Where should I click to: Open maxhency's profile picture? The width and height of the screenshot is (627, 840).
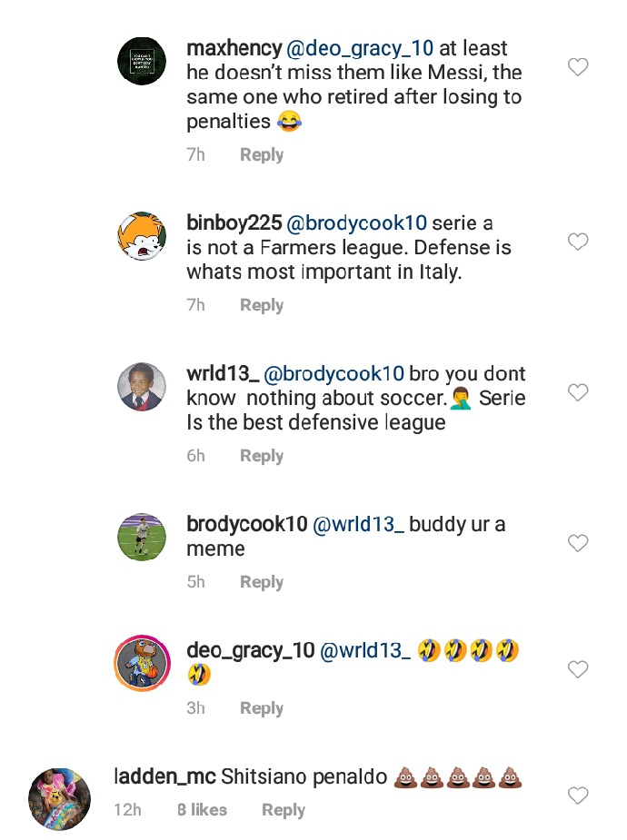coord(142,61)
